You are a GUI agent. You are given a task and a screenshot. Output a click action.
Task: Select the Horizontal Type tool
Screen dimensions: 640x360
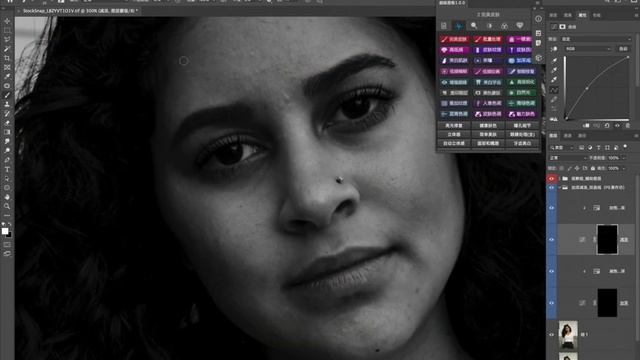(7, 169)
